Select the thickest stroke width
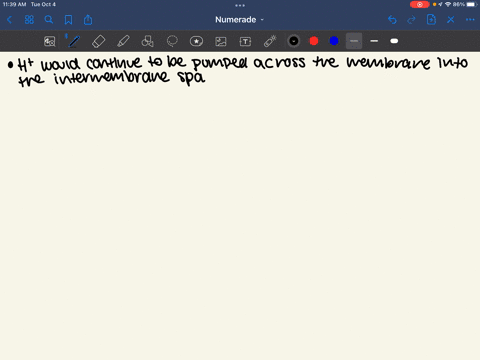480x360 pixels. click(394, 41)
